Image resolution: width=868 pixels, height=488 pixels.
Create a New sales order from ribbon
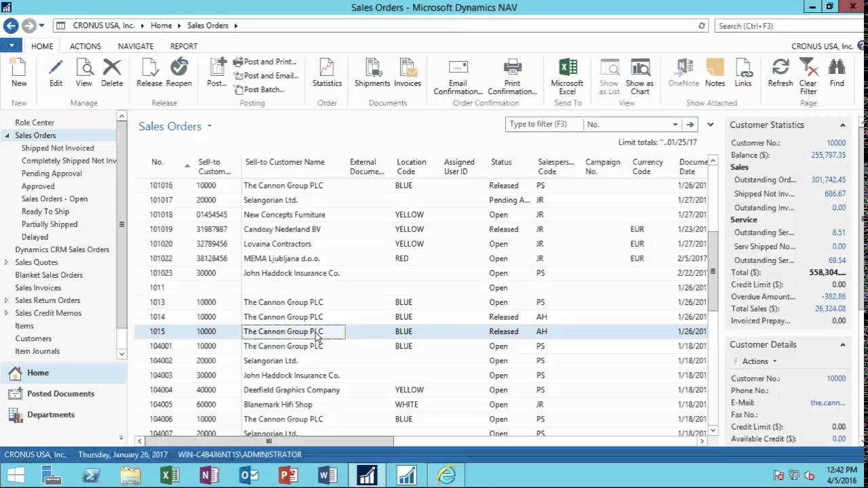click(x=19, y=73)
